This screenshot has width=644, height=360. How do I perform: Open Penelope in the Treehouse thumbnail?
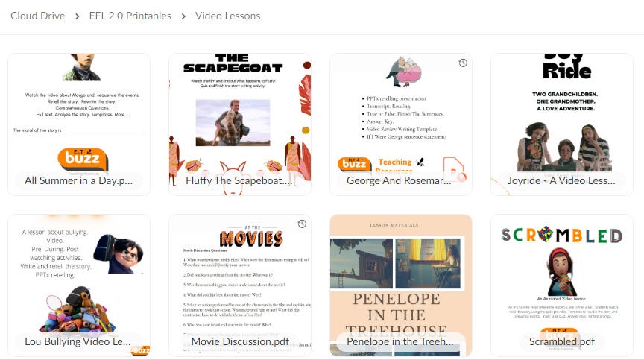401,285
